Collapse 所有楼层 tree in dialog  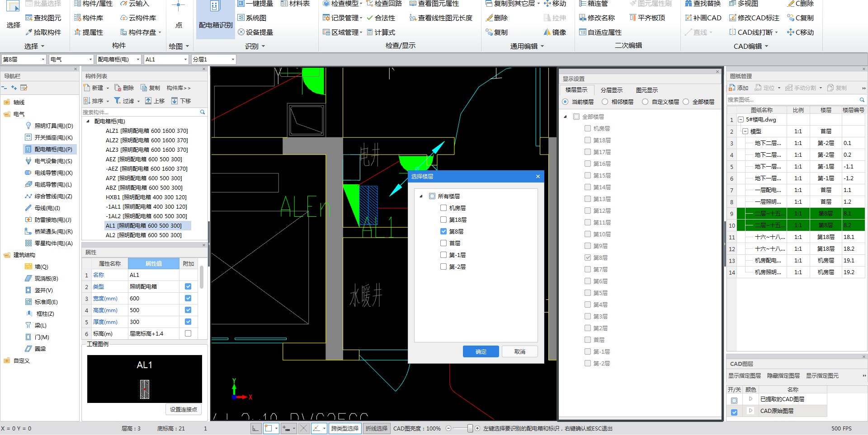pos(421,196)
